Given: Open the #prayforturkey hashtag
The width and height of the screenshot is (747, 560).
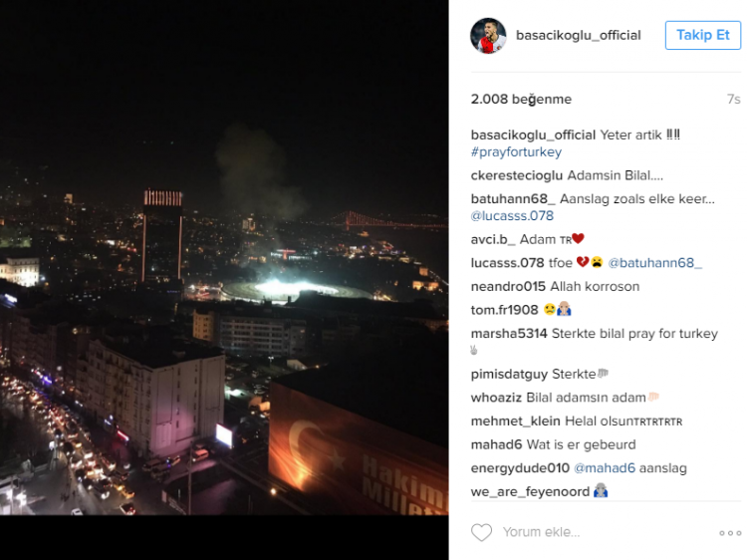Looking at the screenshot, I should (516, 152).
